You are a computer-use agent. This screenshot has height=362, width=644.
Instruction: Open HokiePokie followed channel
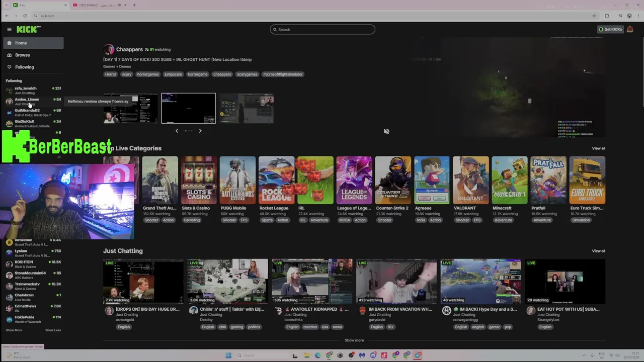[33, 319]
